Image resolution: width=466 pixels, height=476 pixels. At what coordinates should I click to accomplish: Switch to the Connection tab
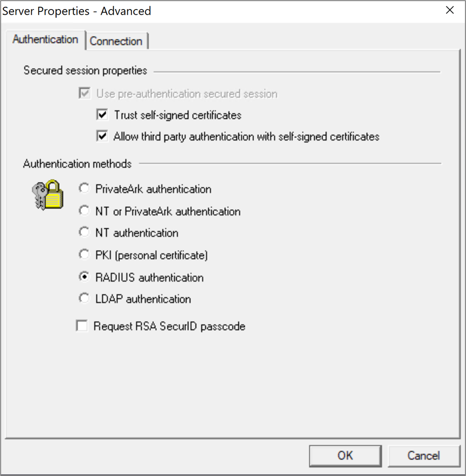tap(117, 41)
